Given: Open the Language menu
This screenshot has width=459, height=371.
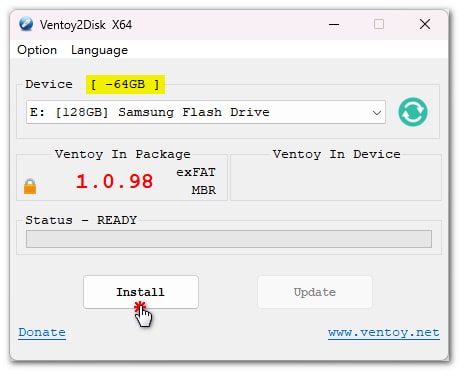Looking at the screenshot, I should (99, 50).
